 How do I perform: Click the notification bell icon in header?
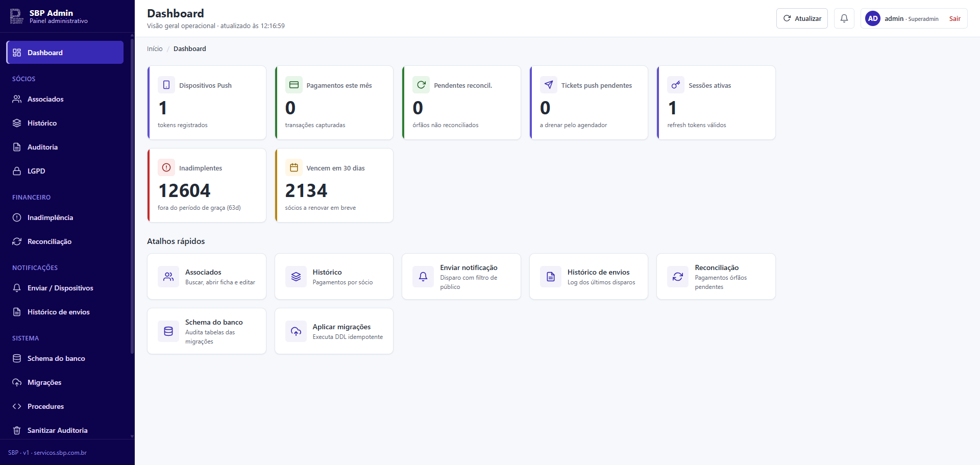[844, 18]
